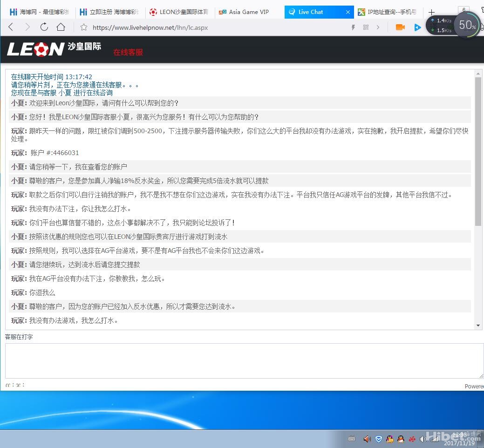The image size is (484, 448).
Task: Click the lightning speed mode icon
Action: coord(354,27)
